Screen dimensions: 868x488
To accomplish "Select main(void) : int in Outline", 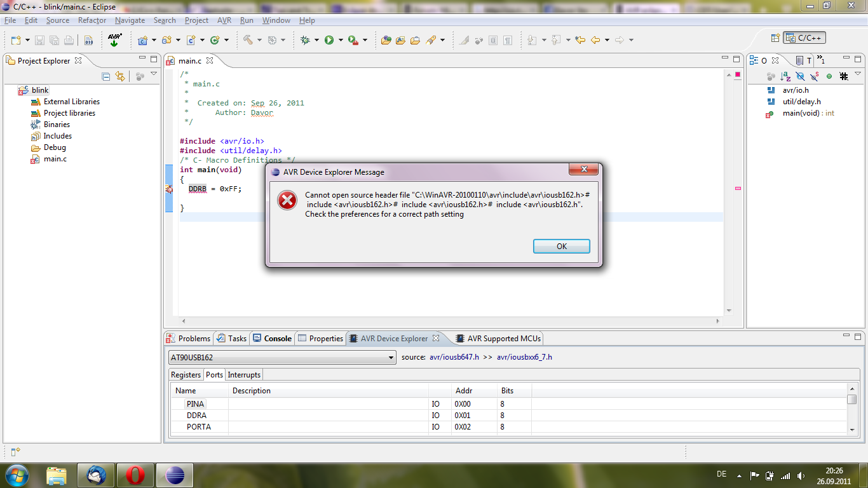I will 808,113.
